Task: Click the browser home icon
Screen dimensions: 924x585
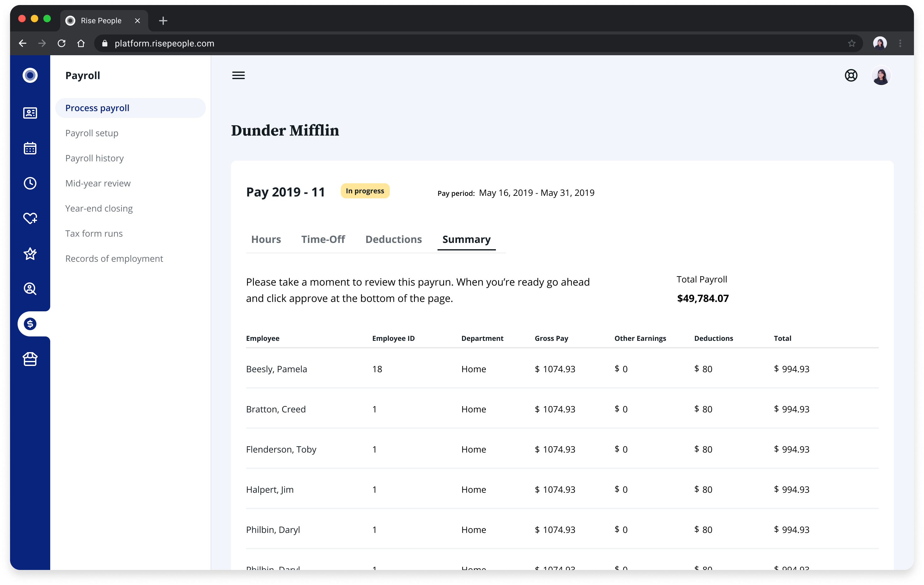Action: [x=81, y=43]
